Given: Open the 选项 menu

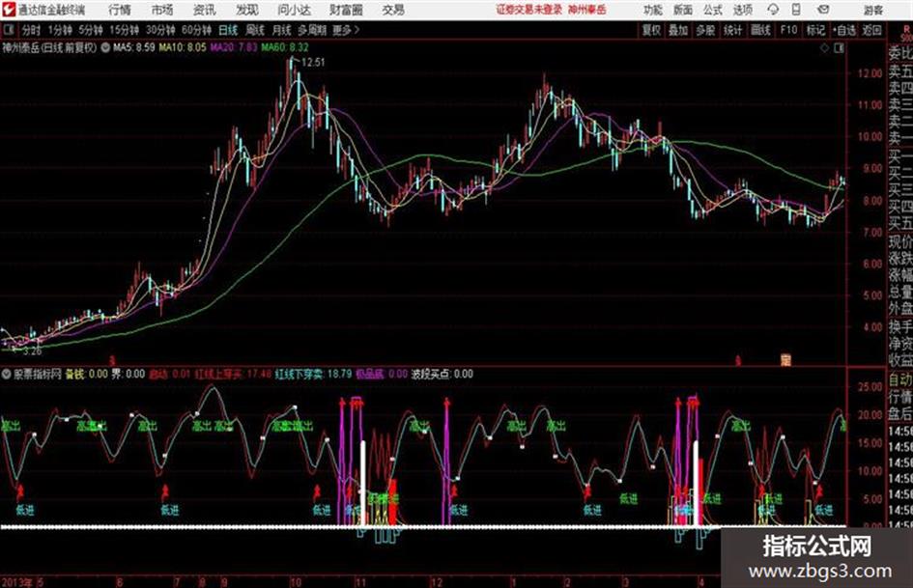Looking at the screenshot, I should (742, 10).
